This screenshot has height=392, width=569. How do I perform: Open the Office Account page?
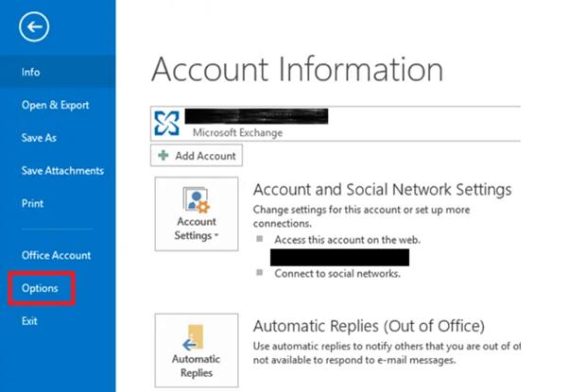(x=56, y=255)
